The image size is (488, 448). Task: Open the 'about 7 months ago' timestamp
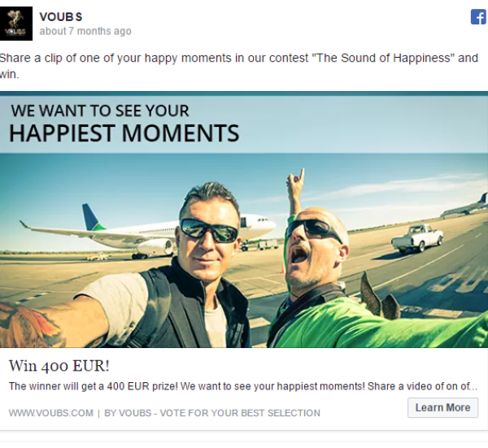[85, 31]
